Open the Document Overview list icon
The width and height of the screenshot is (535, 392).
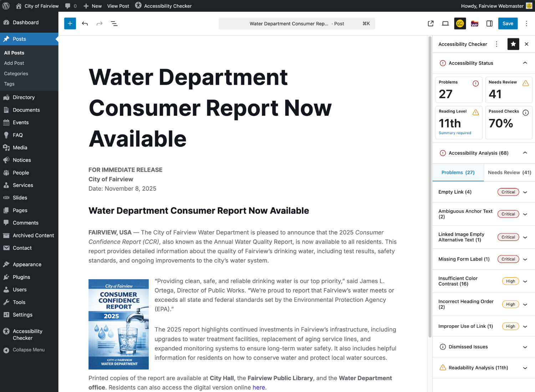(x=114, y=24)
